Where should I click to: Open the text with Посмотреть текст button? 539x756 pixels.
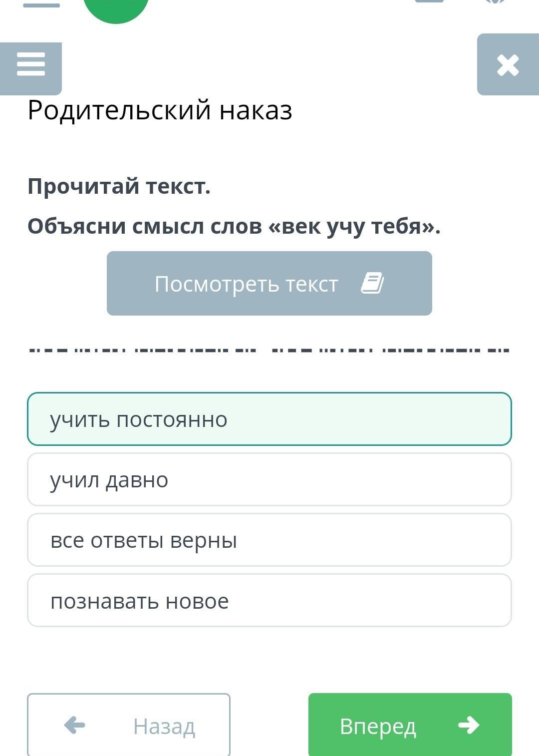click(x=269, y=283)
